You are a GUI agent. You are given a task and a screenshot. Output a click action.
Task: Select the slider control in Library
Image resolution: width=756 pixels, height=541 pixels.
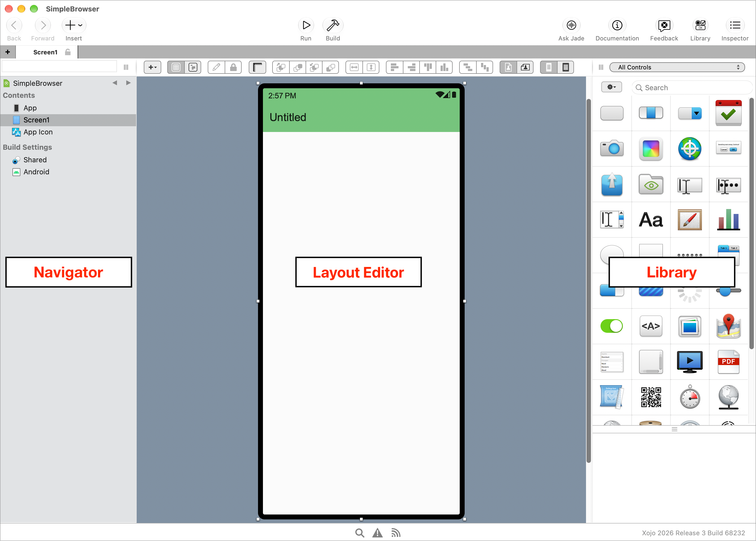coord(729,291)
